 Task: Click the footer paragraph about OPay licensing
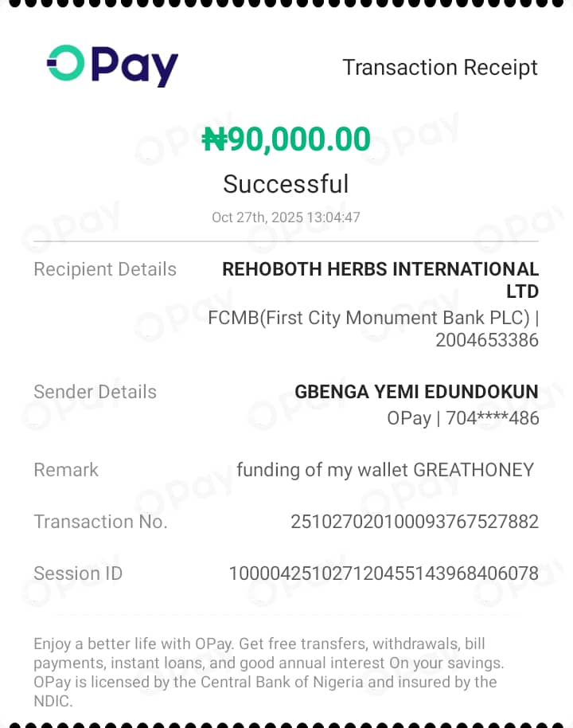click(x=269, y=671)
